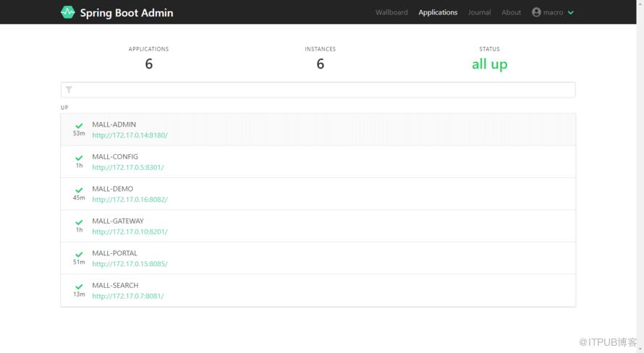Click the instances count 6
This screenshot has height=353, width=644.
[x=321, y=64]
